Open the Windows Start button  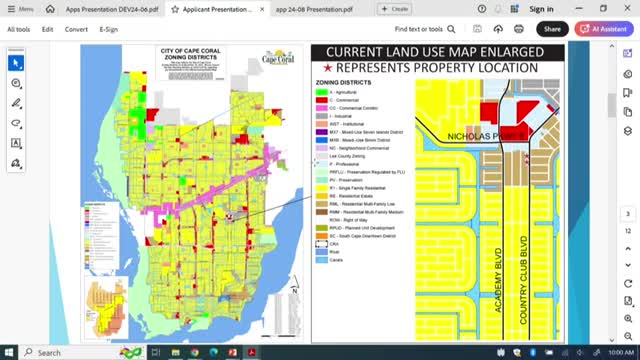[9, 352]
